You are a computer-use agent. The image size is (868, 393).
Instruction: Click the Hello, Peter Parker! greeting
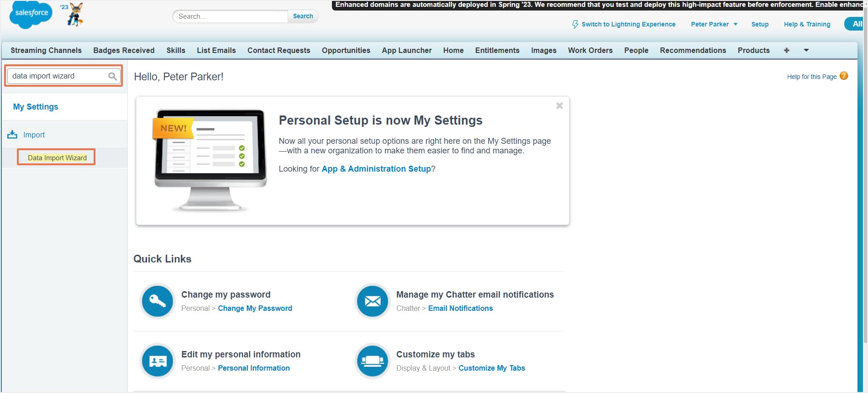click(x=179, y=77)
